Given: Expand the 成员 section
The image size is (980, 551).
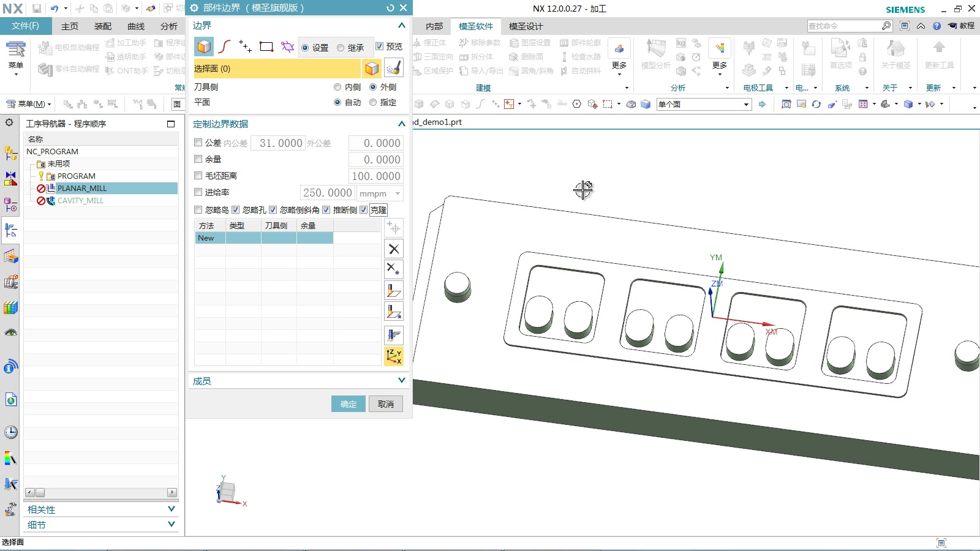Looking at the screenshot, I should coord(402,380).
